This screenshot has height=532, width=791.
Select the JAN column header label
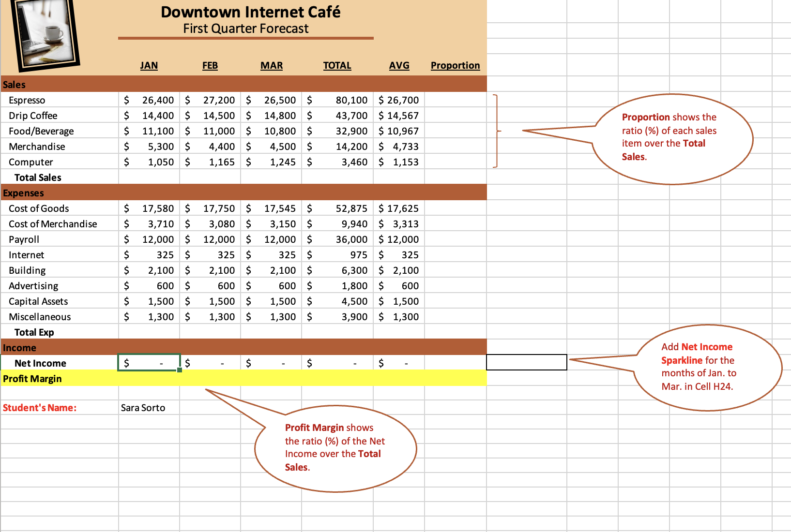[149, 65]
